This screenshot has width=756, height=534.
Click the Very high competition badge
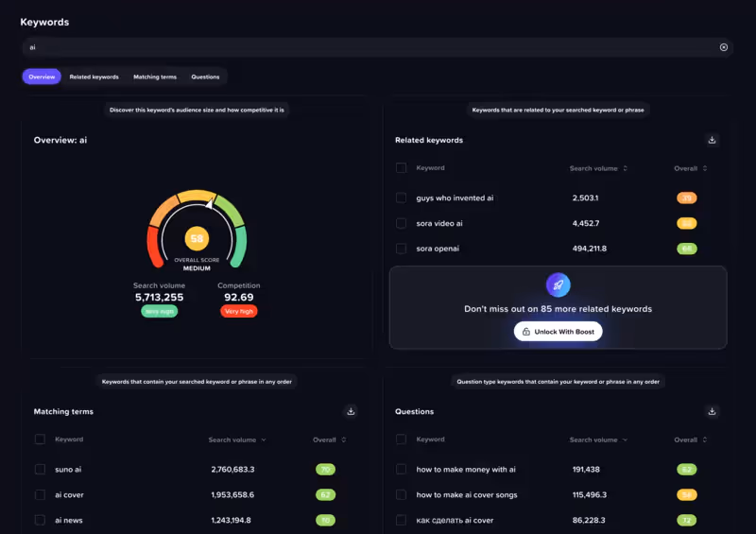[239, 311]
